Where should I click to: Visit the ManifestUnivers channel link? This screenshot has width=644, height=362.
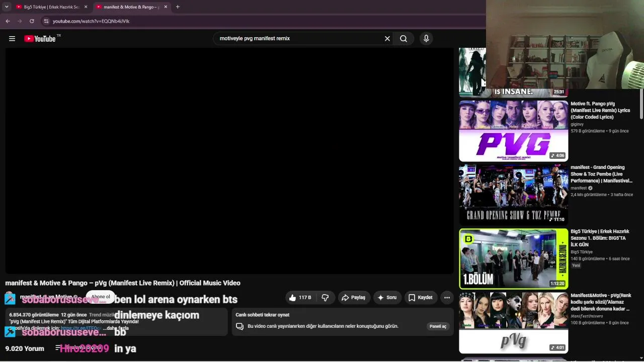point(587,316)
